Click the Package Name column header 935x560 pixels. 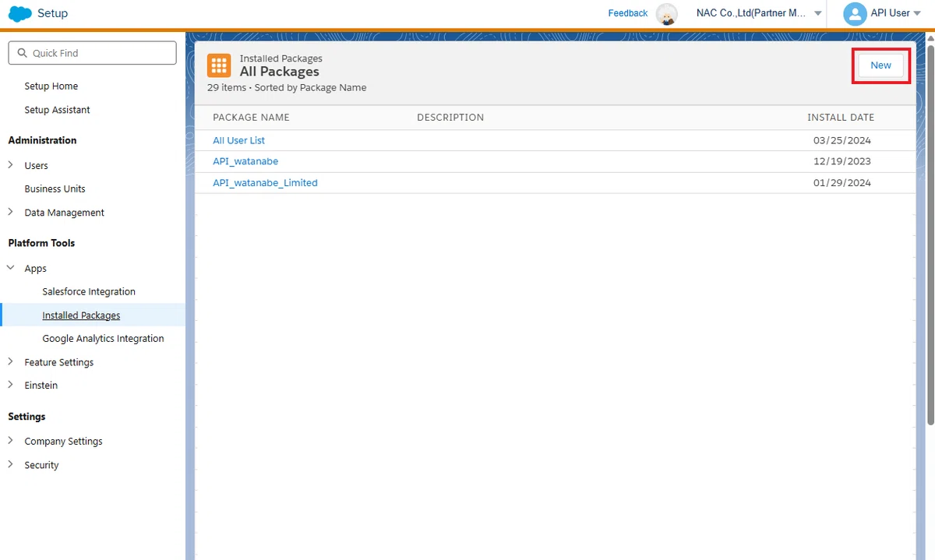click(x=251, y=118)
